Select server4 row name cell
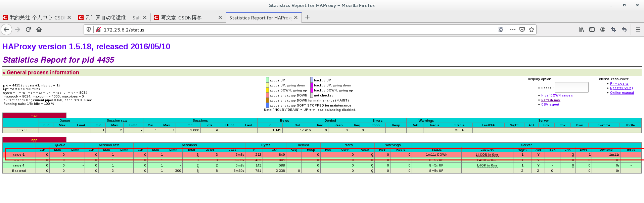This screenshot has height=203, width=644. (x=19, y=165)
